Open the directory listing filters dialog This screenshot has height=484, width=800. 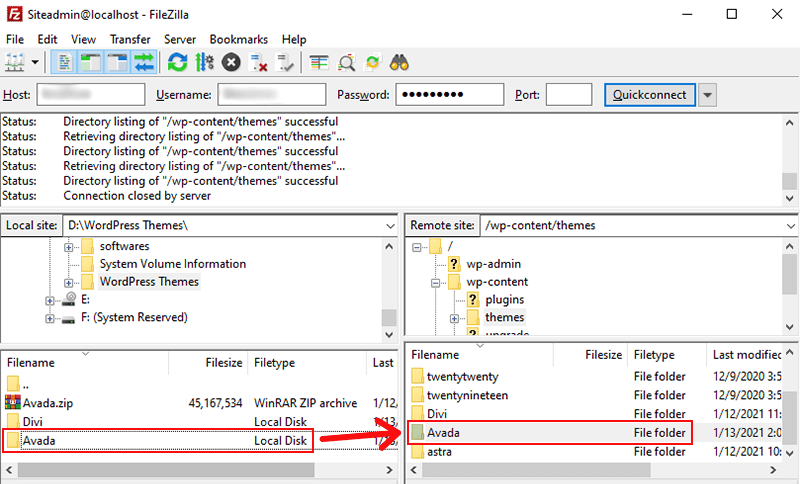[x=319, y=63]
